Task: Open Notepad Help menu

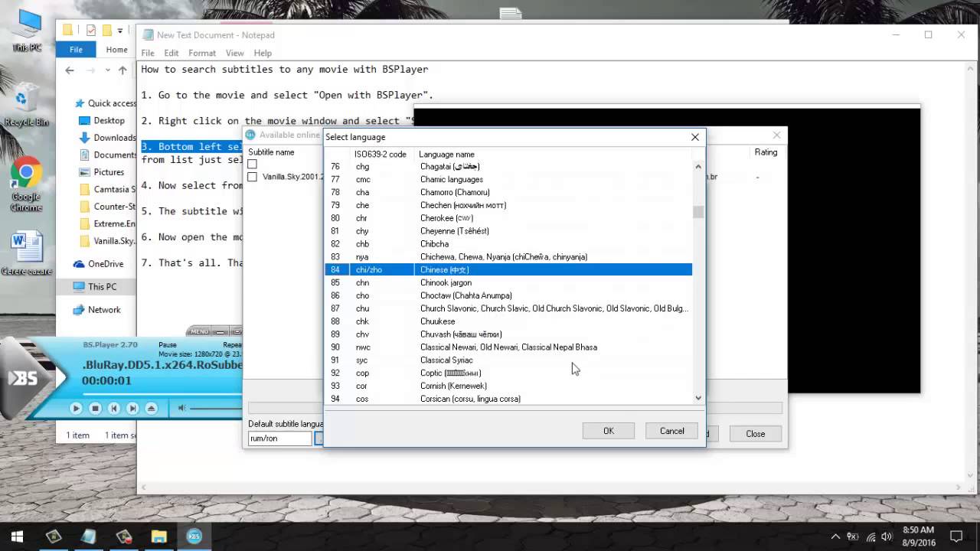Action: (263, 53)
